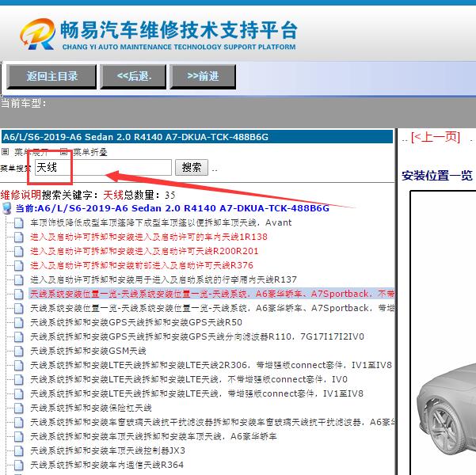This screenshot has height=475, width=476.
Task: Click document icon for 保险杠天线 row
Action: pyautogui.click(x=19, y=408)
